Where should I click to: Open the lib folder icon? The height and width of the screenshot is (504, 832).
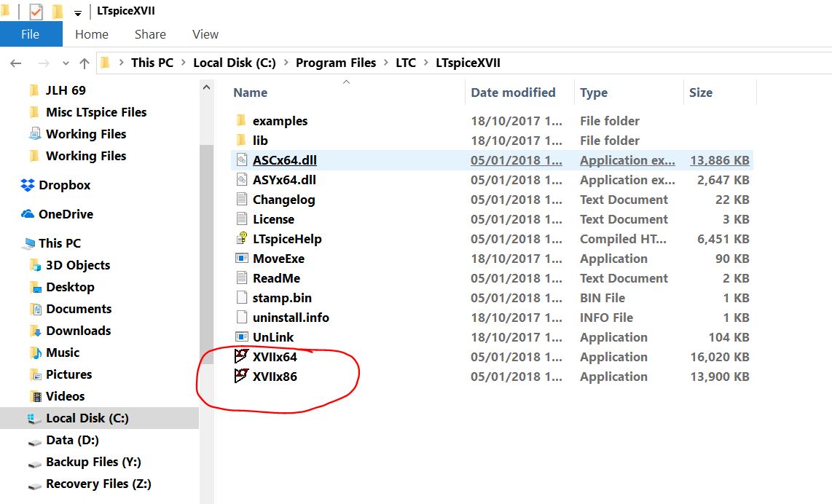(241, 140)
